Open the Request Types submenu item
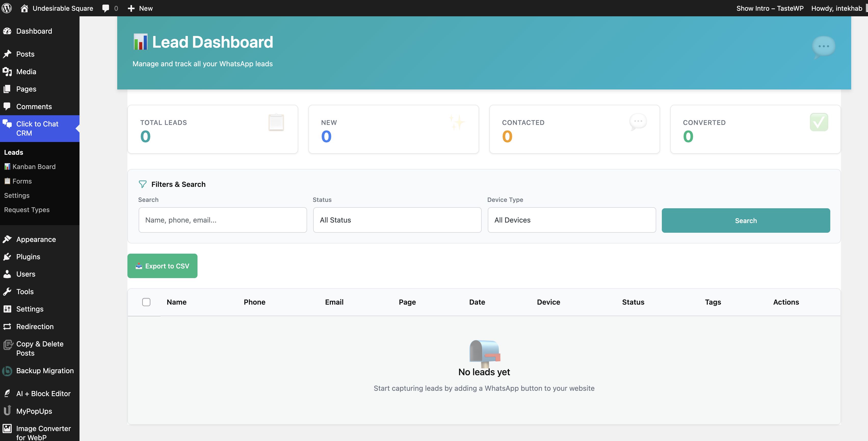The image size is (868, 441). (x=27, y=210)
